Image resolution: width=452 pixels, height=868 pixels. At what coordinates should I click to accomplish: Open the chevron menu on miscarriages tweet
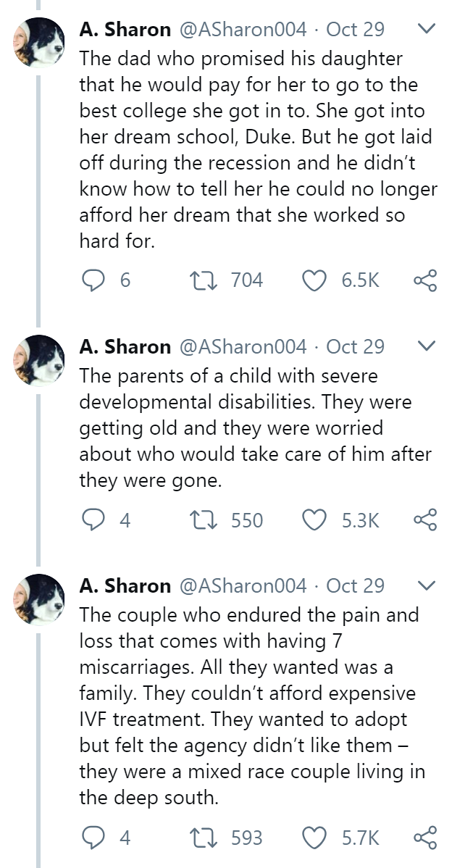[x=427, y=585]
